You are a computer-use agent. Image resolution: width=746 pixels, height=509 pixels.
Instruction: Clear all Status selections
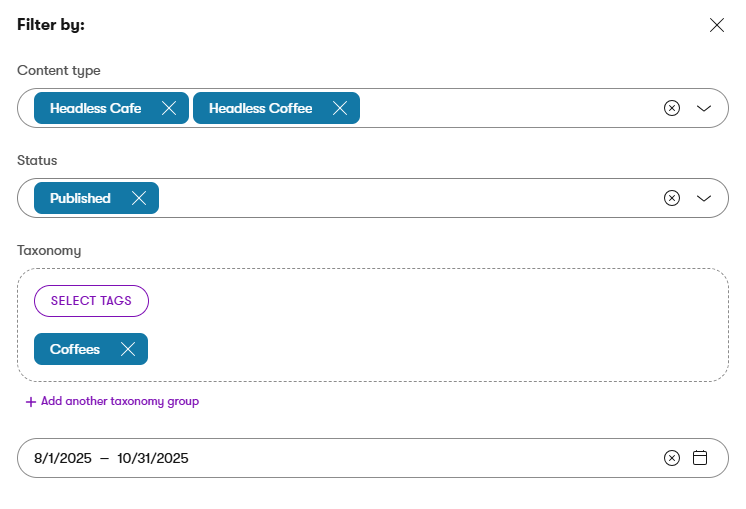coord(672,198)
